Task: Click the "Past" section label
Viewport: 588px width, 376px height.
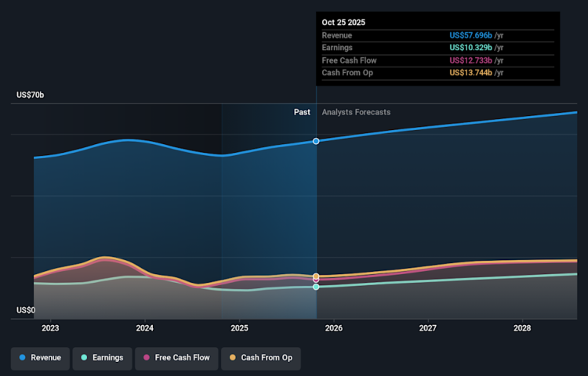Action: [302, 112]
